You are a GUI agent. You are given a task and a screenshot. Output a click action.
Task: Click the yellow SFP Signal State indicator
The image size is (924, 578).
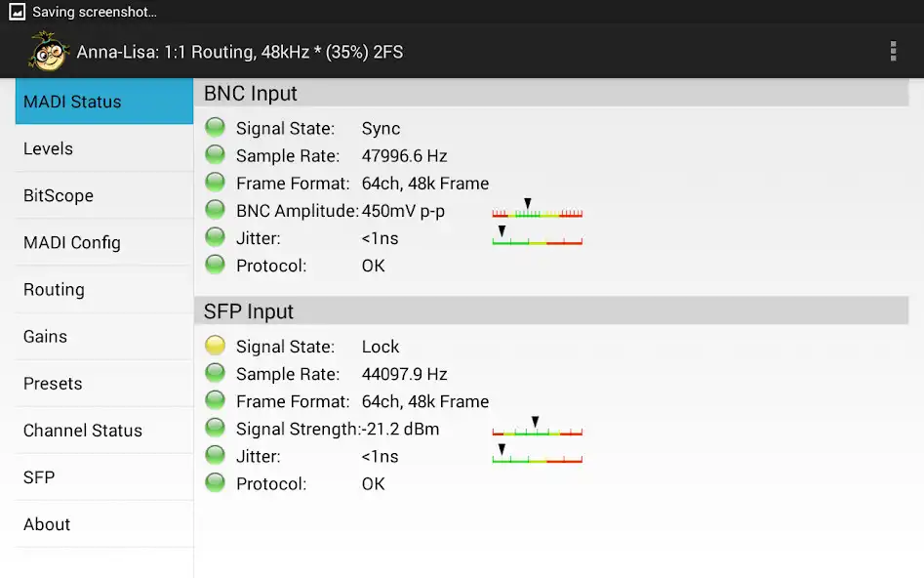tap(216, 346)
